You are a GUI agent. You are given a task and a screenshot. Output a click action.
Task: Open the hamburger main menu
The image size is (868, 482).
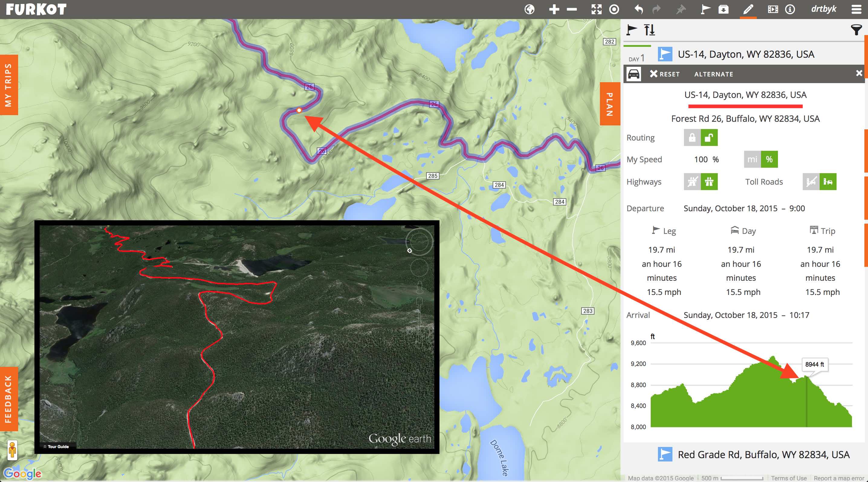856,9
